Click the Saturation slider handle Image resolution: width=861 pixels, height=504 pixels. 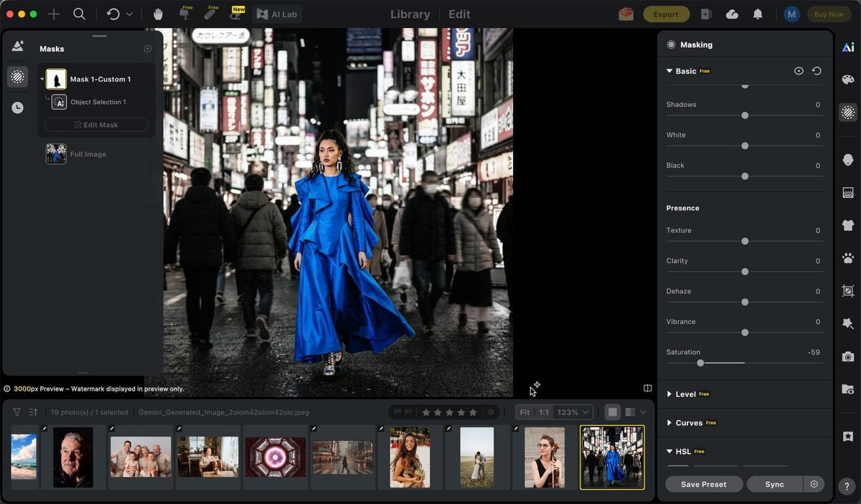pyautogui.click(x=700, y=363)
